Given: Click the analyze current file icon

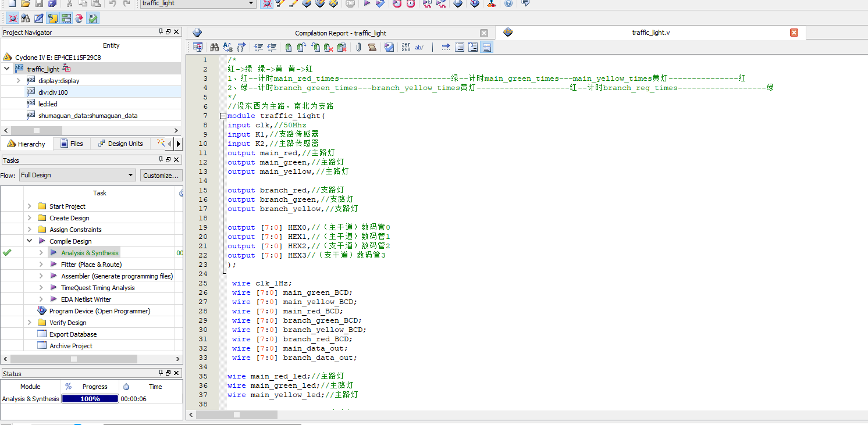Looking at the screenshot, I should tap(389, 47).
